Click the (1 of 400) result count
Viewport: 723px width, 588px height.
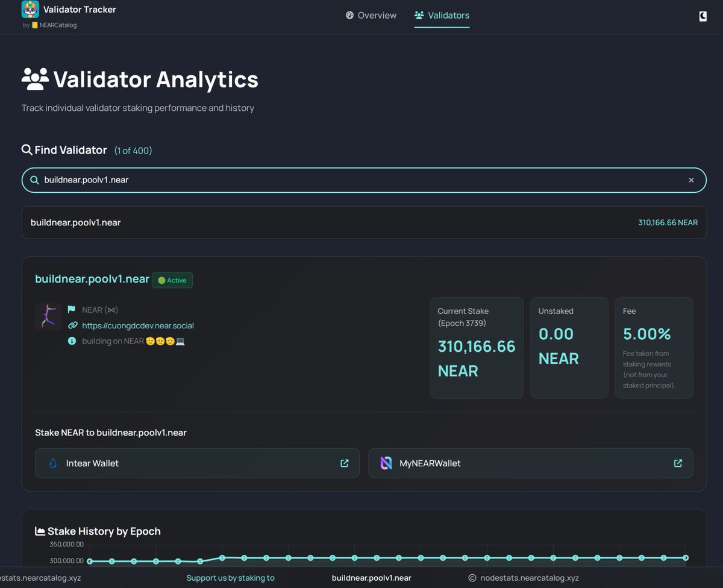coord(133,151)
